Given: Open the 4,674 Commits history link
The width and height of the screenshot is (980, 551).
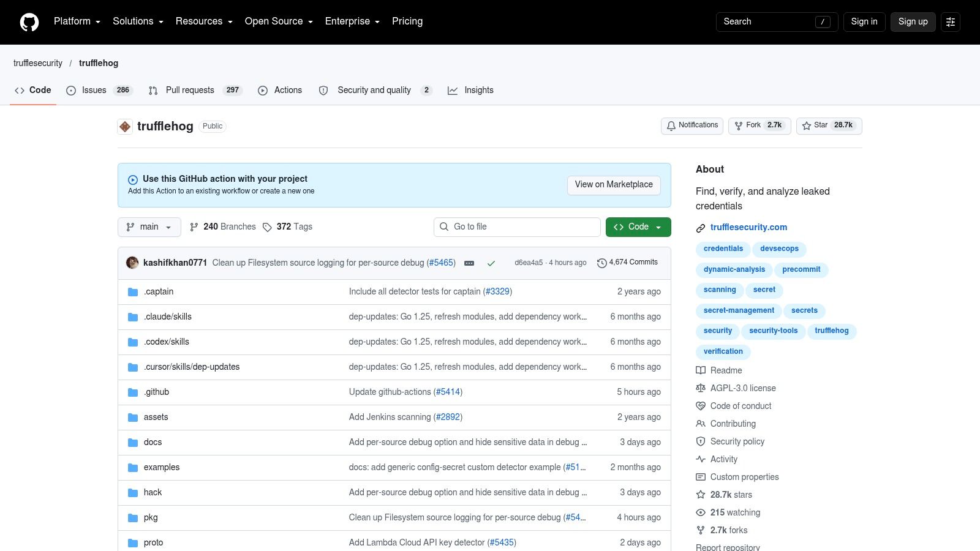Looking at the screenshot, I should click(627, 263).
